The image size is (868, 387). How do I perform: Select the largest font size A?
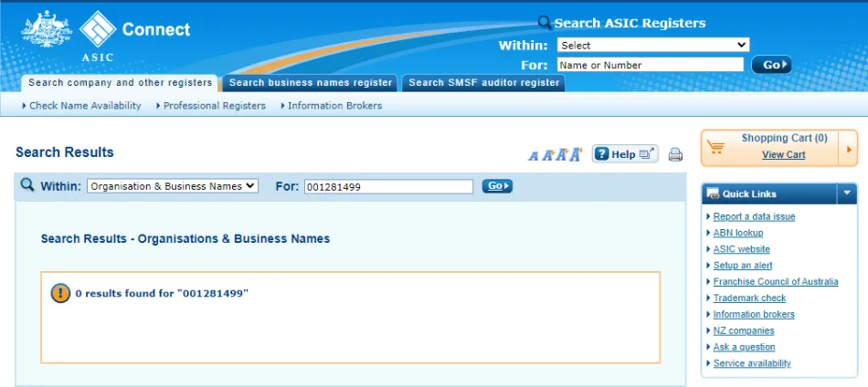577,154
